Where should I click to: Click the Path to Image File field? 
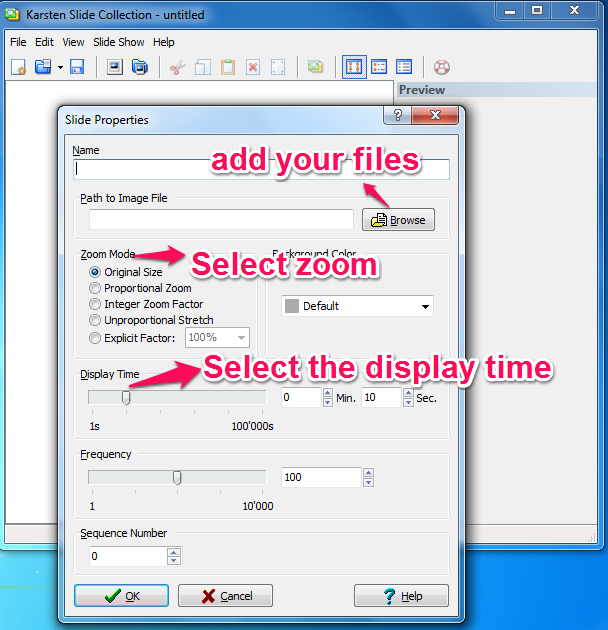[221, 219]
